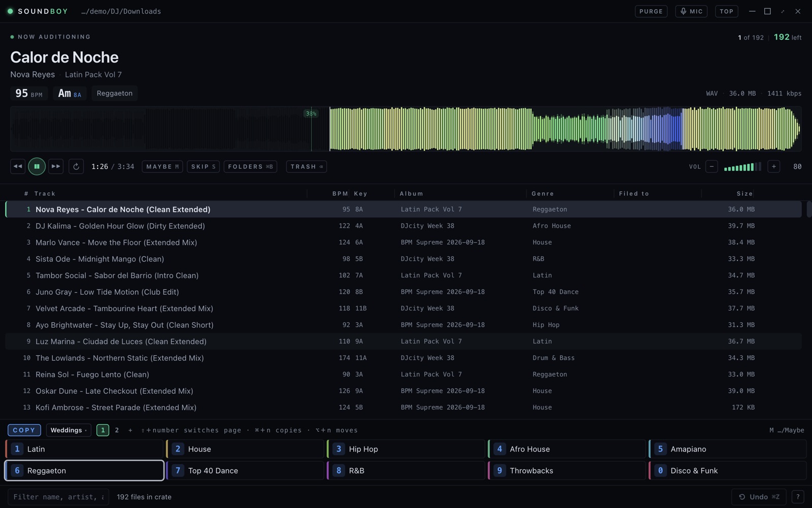Click the Nova Reyes artist name
This screenshot has height=508, width=812.
click(x=32, y=74)
